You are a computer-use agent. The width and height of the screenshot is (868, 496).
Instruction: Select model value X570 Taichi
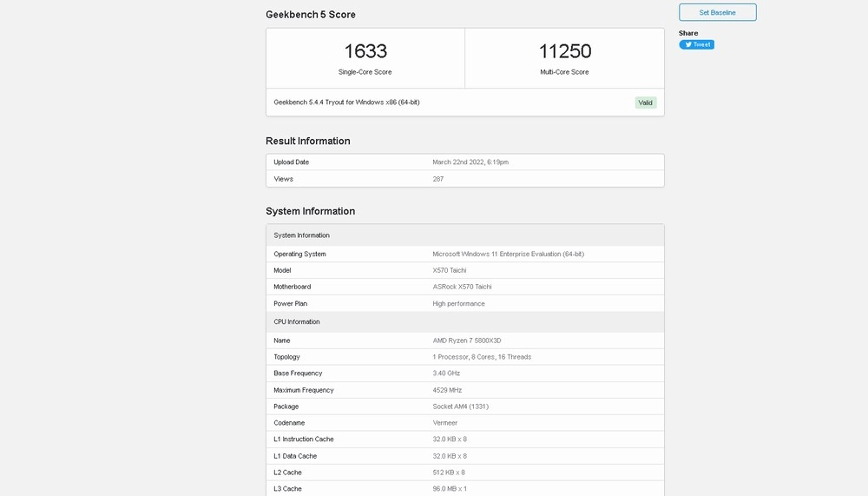click(x=450, y=270)
